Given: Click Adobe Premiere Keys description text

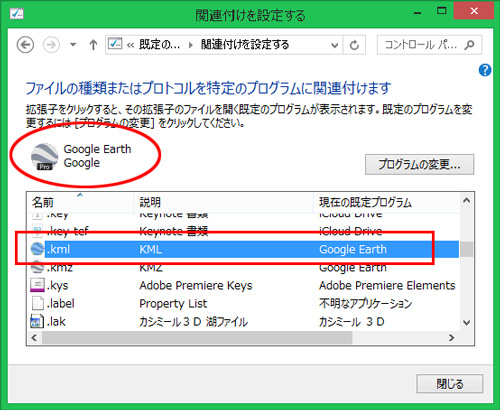Looking at the screenshot, I should tap(196, 286).
